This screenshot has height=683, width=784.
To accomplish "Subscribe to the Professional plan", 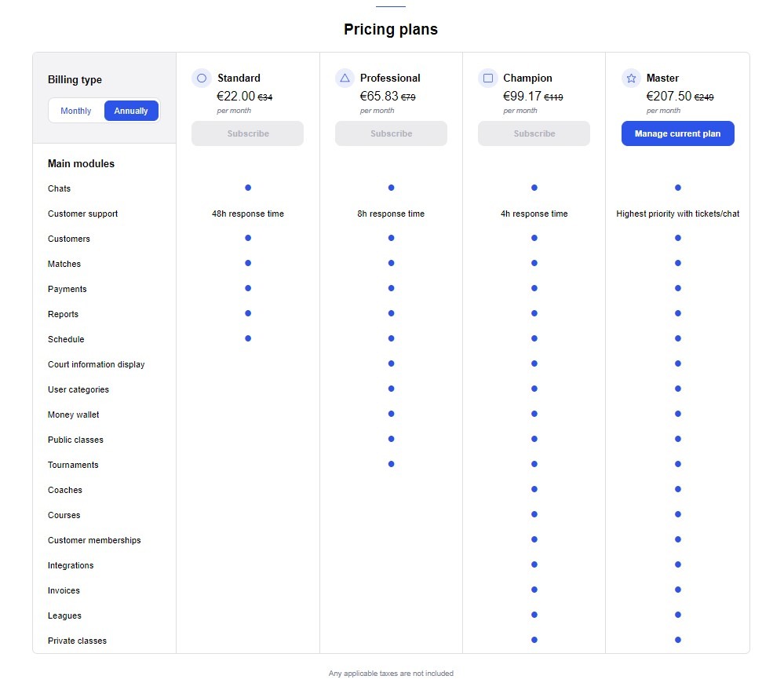I will click(x=391, y=133).
